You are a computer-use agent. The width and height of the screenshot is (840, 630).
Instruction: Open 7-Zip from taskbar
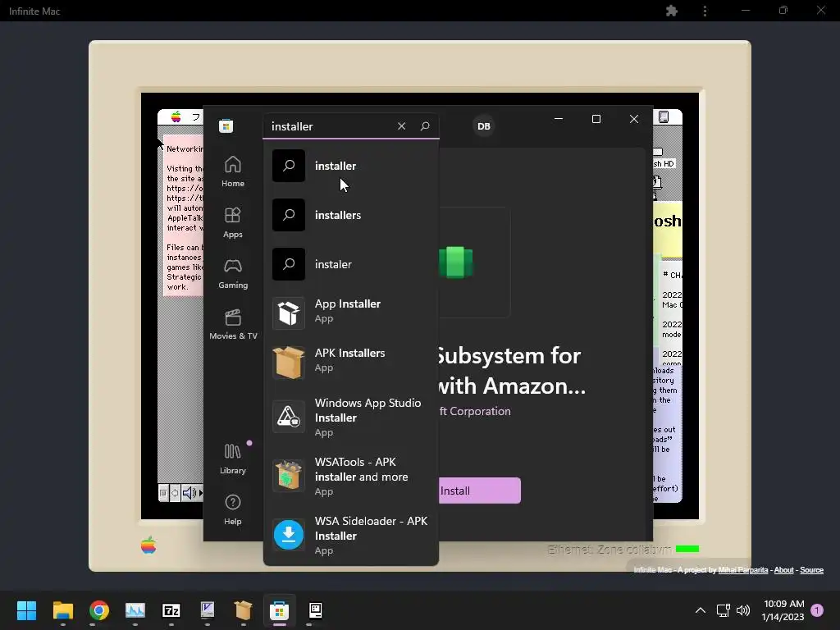pyautogui.click(x=171, y=610)
